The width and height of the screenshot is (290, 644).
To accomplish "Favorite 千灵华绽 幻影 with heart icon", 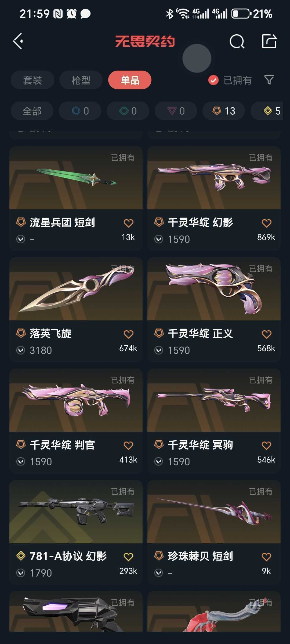I will pos(266,223).
